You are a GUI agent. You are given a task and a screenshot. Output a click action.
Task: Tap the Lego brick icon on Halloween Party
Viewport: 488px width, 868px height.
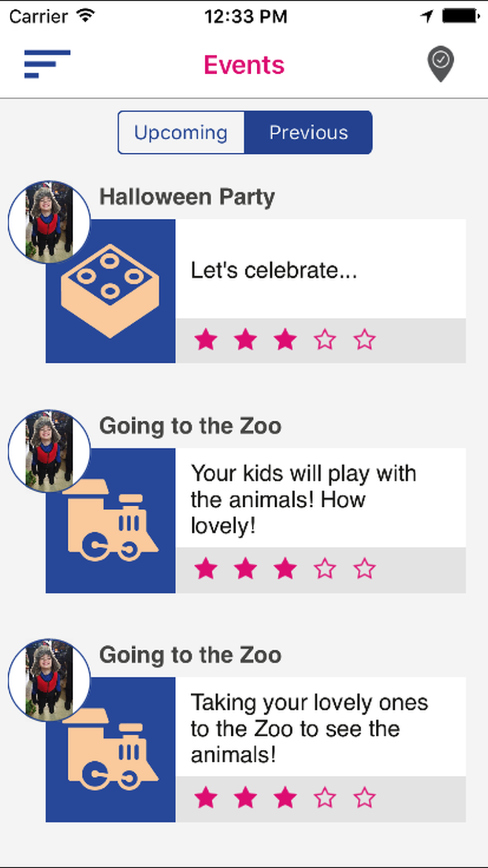pos(110,291)
